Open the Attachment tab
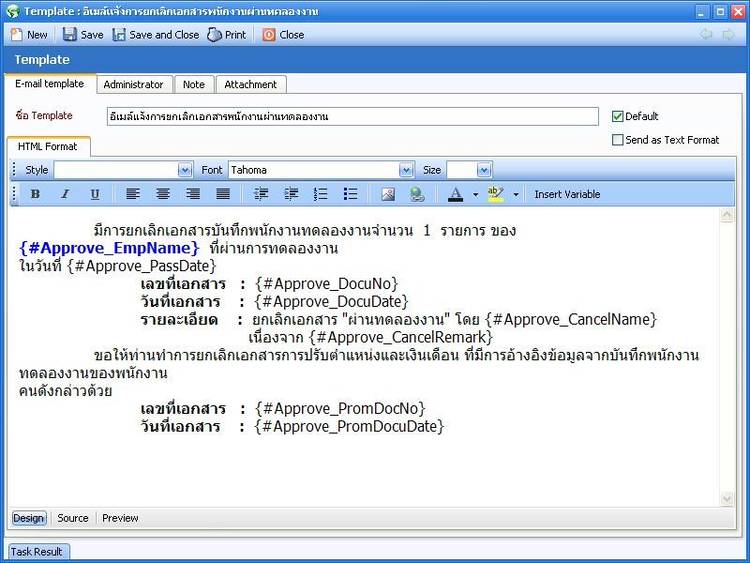Screen dimensions: 750x563 coord(250,85)
